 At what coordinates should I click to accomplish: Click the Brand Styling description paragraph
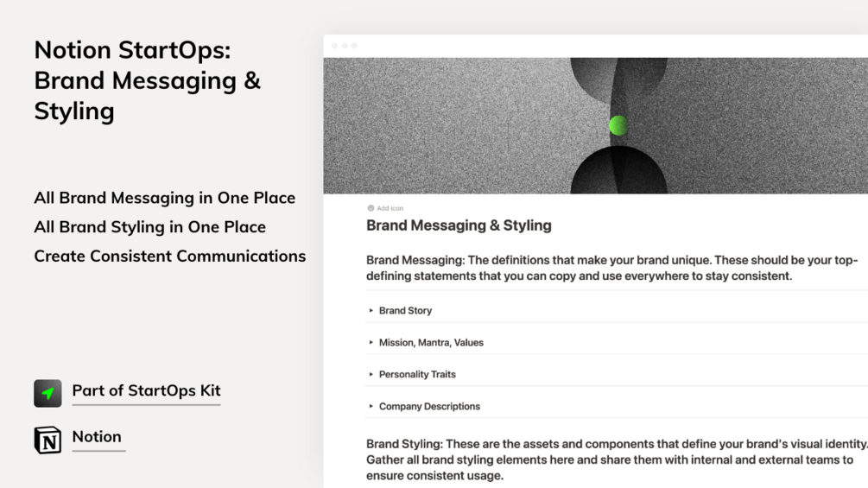tap(617, 459)
